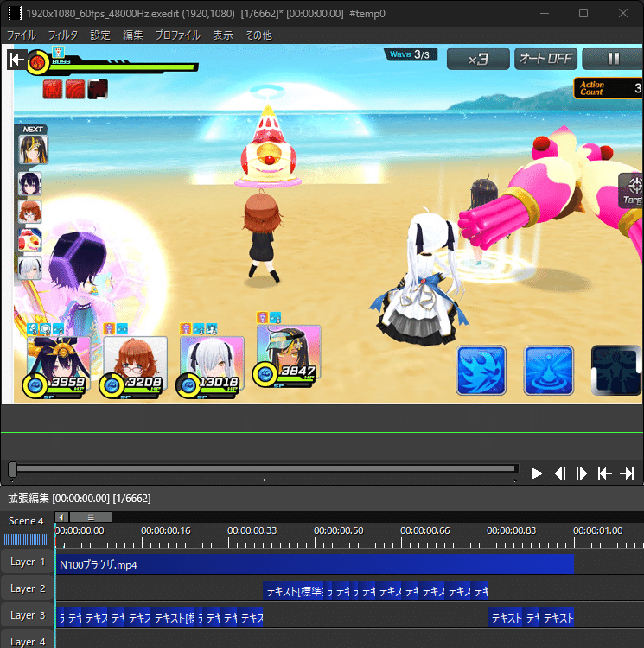Click the water-drop skill icon in the preview
Viewport: 644px width, 648px height.
549,371
